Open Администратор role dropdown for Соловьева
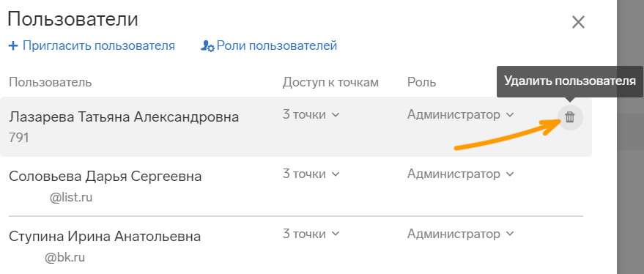The image size is (644, 274). [461, 174]
